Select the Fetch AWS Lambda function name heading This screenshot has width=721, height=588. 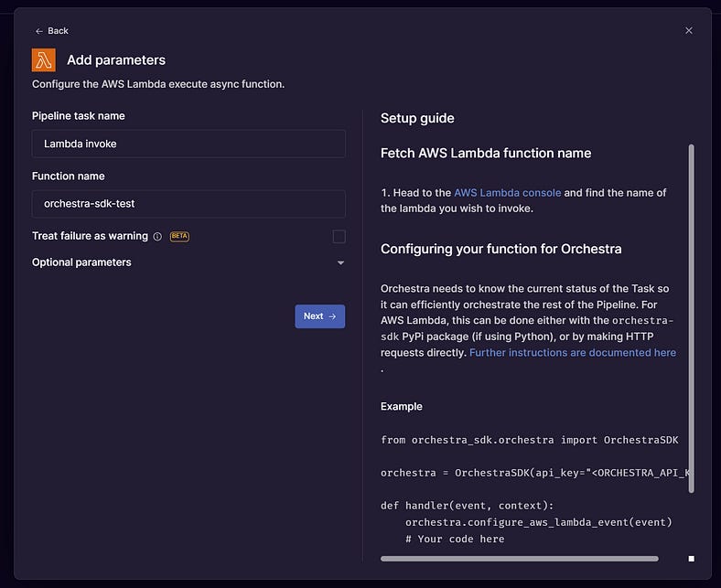486,153
